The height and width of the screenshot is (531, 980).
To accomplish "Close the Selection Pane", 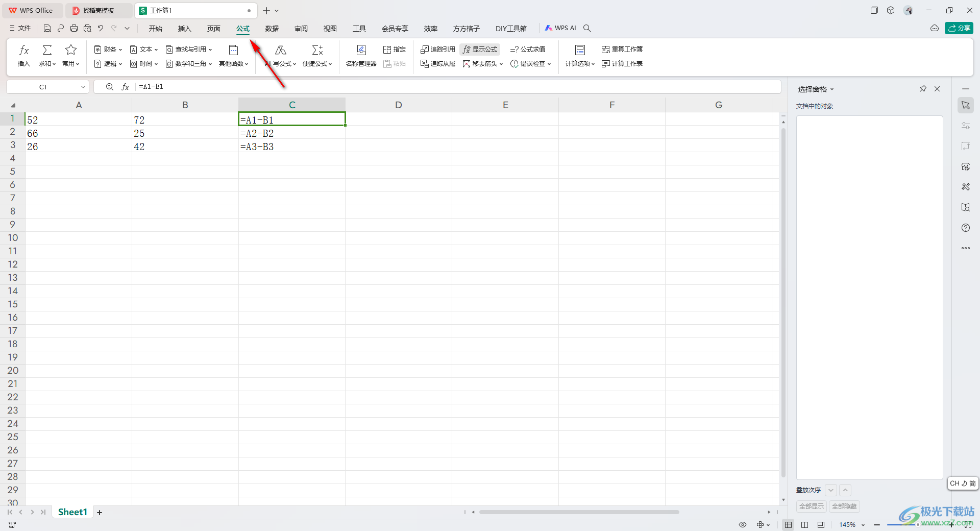I will click(x=937, y=89).
